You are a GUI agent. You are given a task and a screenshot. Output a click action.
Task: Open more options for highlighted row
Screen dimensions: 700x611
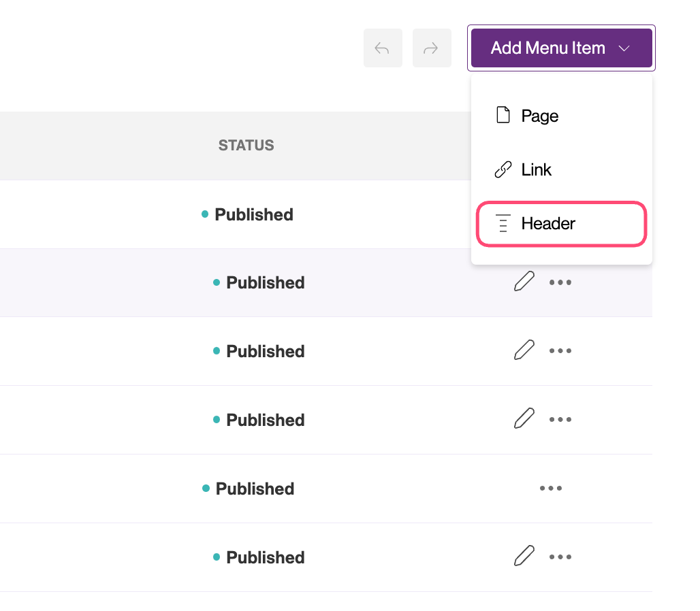coord(560,282)
